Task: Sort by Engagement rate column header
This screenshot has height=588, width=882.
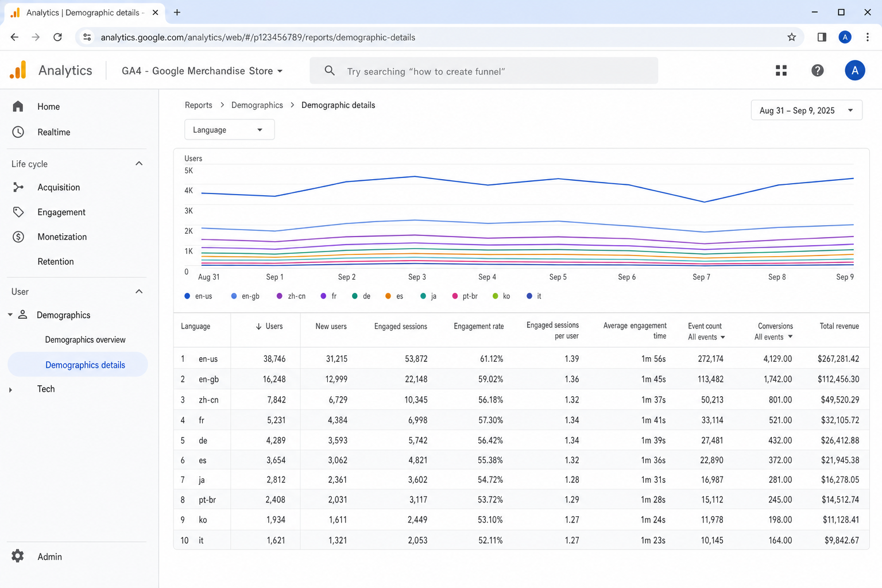Action: [x=478, y=326]
